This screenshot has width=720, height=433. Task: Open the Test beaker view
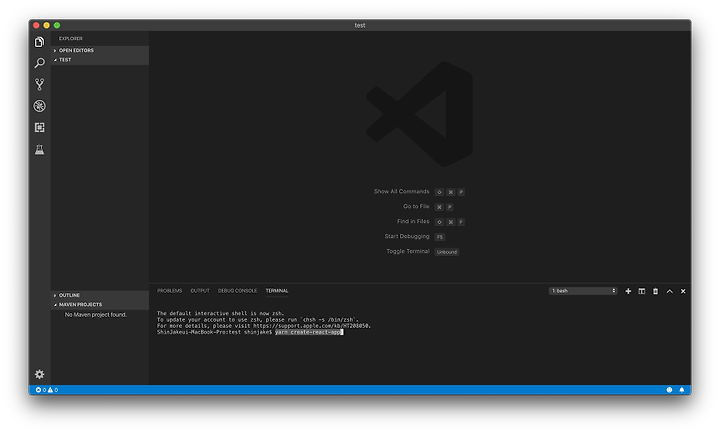[x=39, y=149]
